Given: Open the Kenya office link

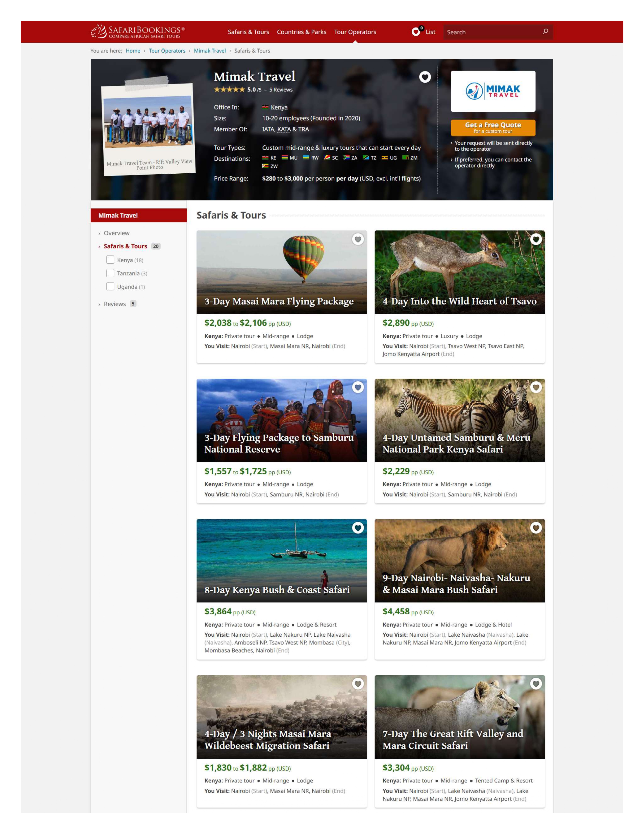Looking at the screenshot, I should coord(279,107).
